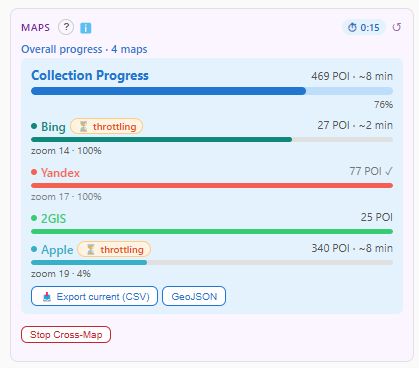Click the download icon on Export current button
419x368 pixels.
47,296
